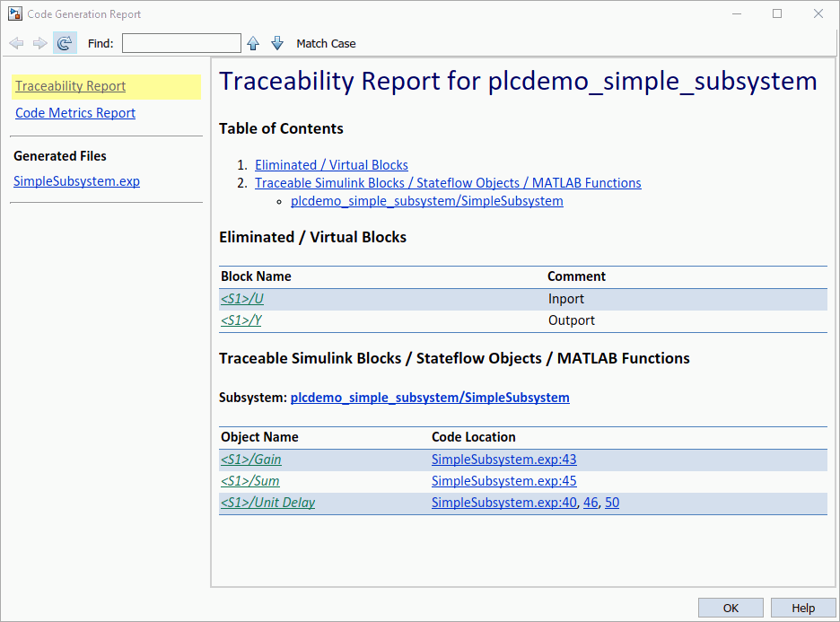
Task: Follow the Traceable Simulink Blocks contents link
Action: pos(448,183)
